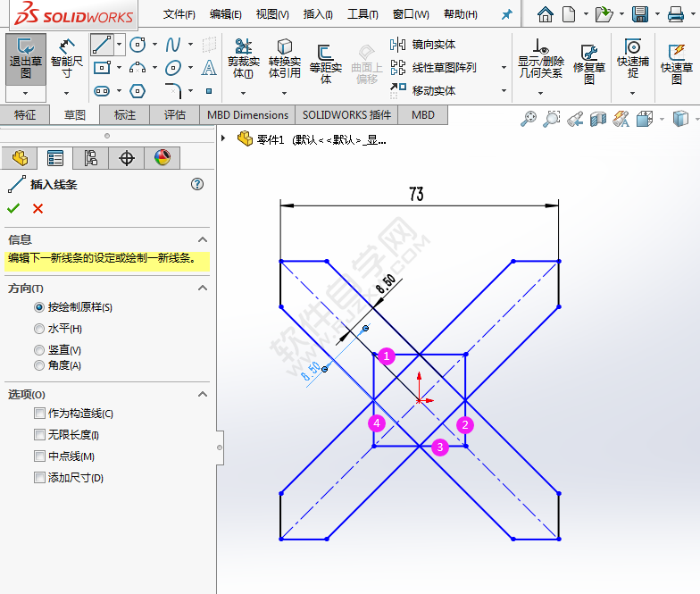The width and height of the screenshot is (700, 594).
Task: Select the Trim Entities (剪裁实体) tool
Action: click(x=243, y=58)
